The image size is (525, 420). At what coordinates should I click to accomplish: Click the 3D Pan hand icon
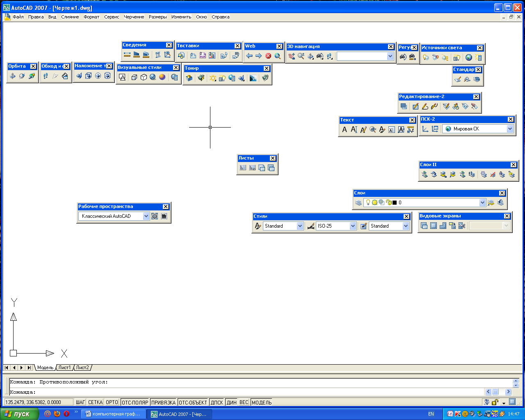(292, 56)
